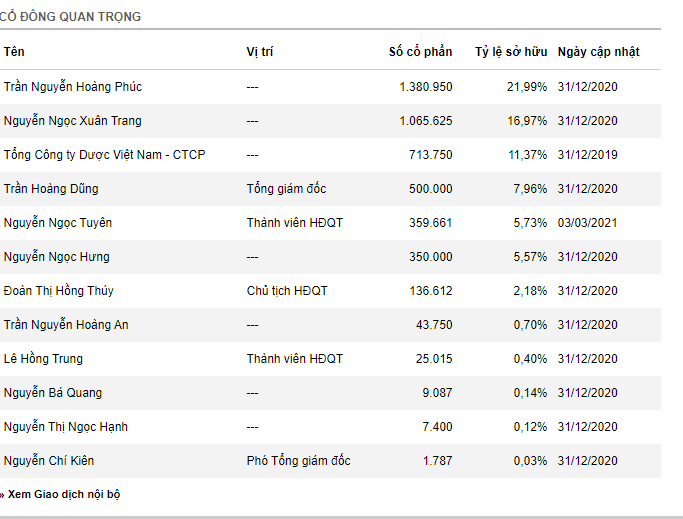
Task: Select Lê Hồng Trung in the table
Action: click(43, 359)
